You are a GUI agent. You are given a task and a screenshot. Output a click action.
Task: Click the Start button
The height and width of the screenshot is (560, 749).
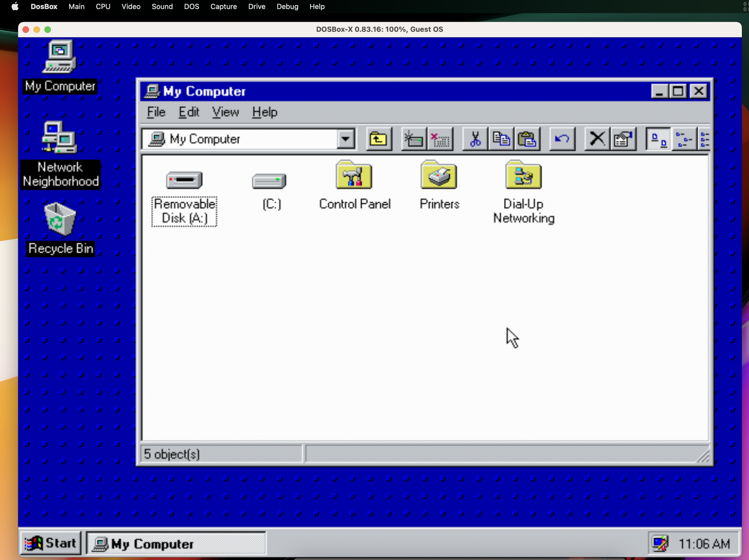[51, 543]
